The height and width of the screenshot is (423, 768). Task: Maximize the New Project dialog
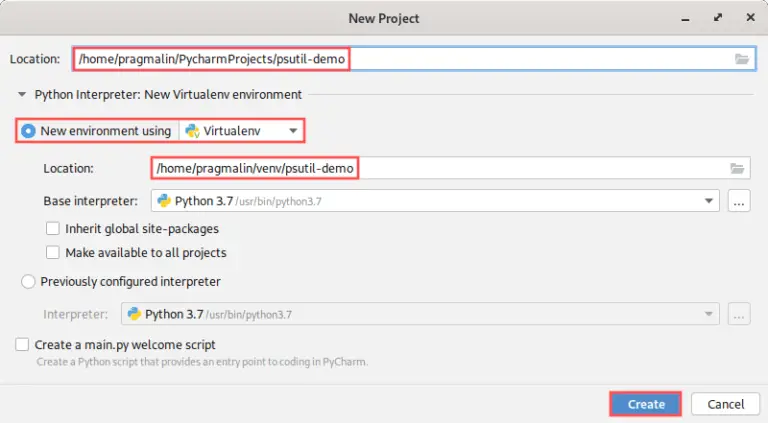pos(718,18)
